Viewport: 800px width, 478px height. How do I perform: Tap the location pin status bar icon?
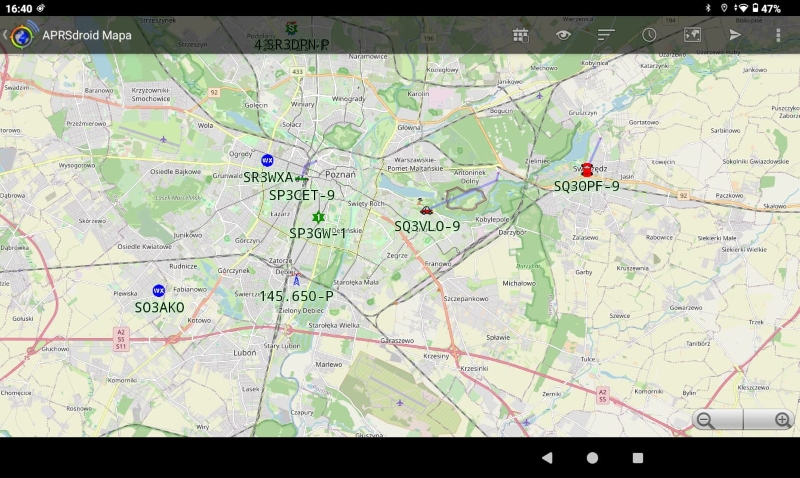pos(723,8)
